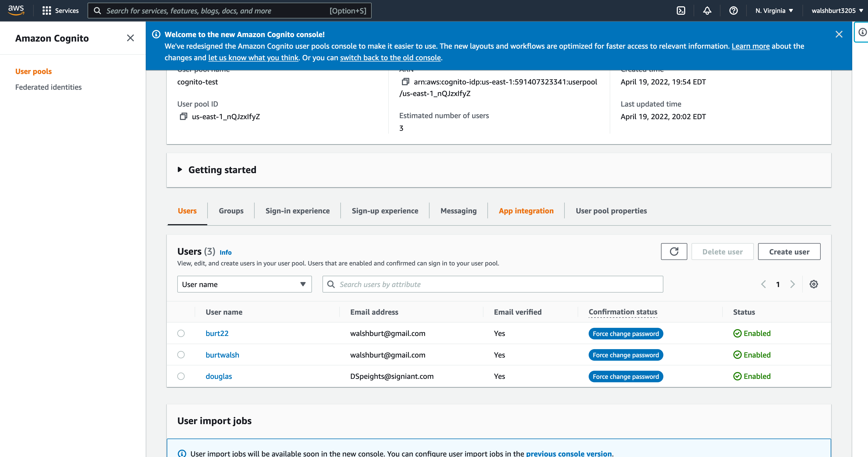Viewport: 868px width, 457px height.
Task: Open the help question-mark menu
Action: tap(734, 11)
